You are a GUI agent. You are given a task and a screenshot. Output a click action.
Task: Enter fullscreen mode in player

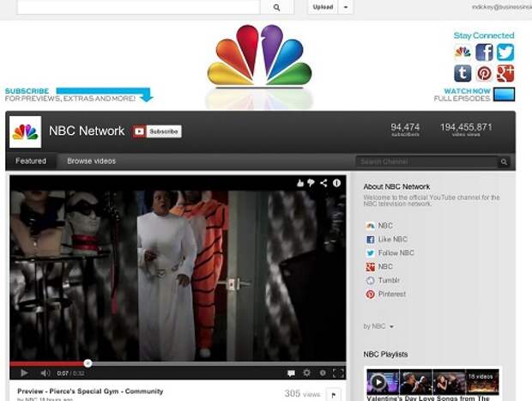338,374
